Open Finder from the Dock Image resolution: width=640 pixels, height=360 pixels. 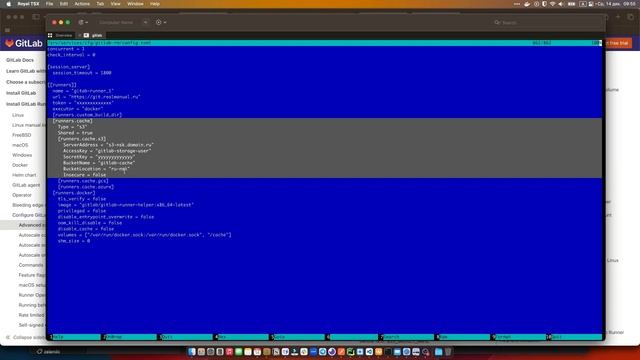tap(192, 352)
